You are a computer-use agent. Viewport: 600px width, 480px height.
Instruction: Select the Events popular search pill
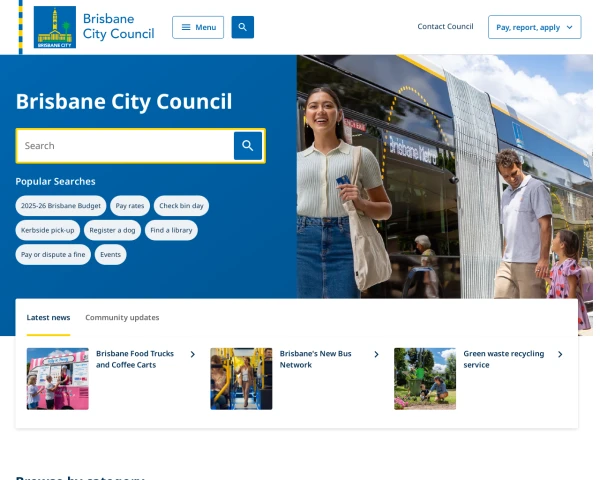click(110, 255)
